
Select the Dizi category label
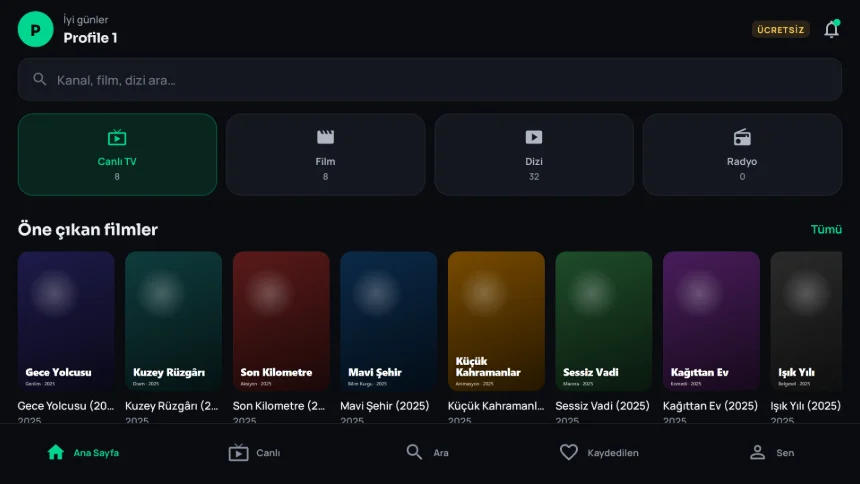(534, 161)
